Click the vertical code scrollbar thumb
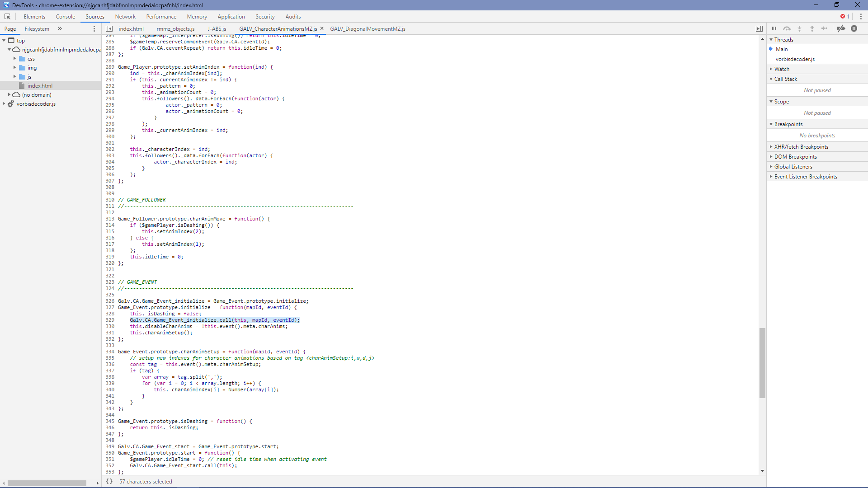This screenshot has width=868, height=488. click(762, 363)
